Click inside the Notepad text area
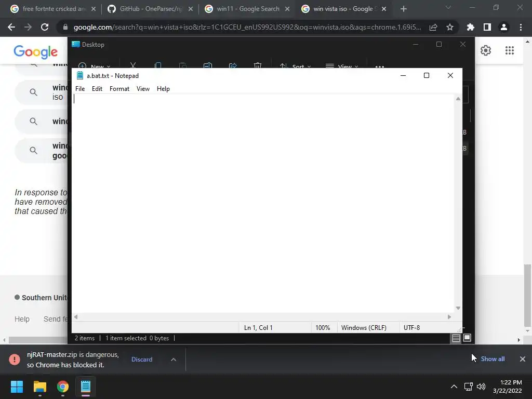 (263, 204)
